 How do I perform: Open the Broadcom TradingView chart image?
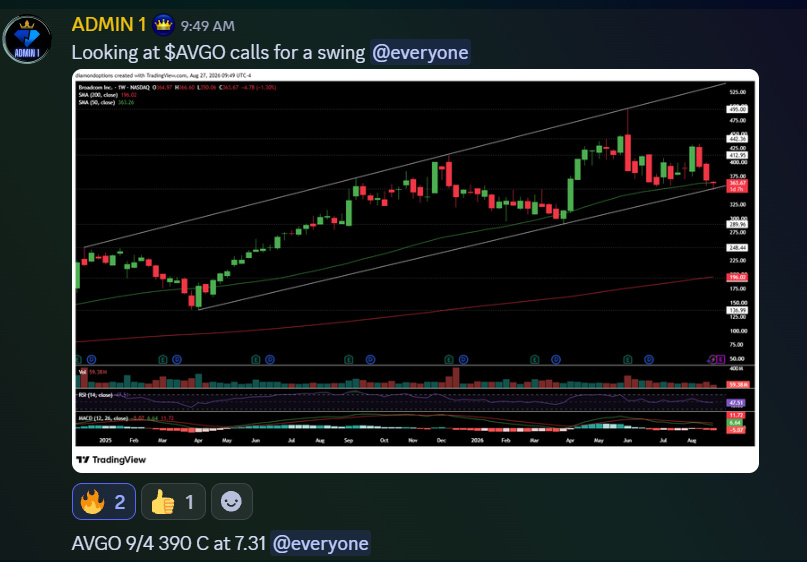point(415,271)
